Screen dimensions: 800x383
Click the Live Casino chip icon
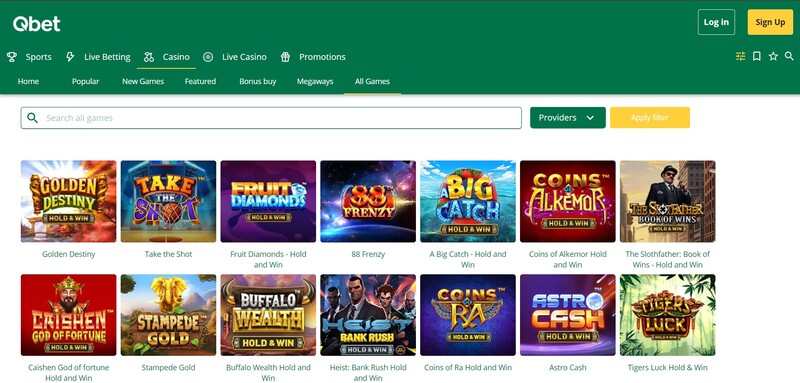point(208,57)
